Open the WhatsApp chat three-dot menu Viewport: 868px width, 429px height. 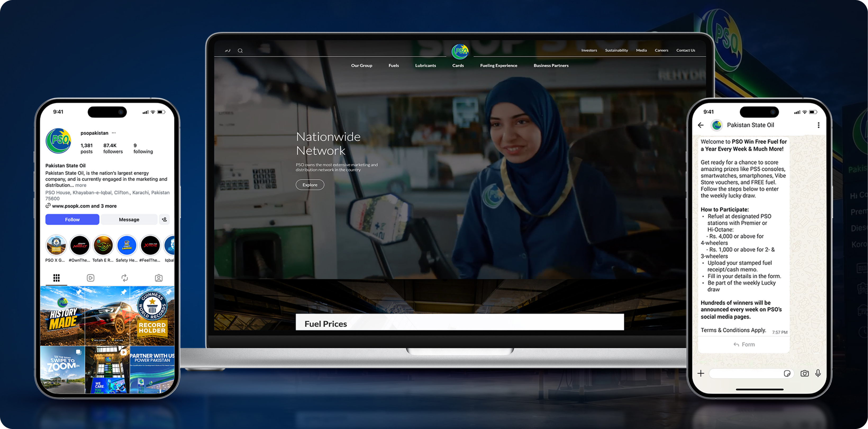[819, 125]
